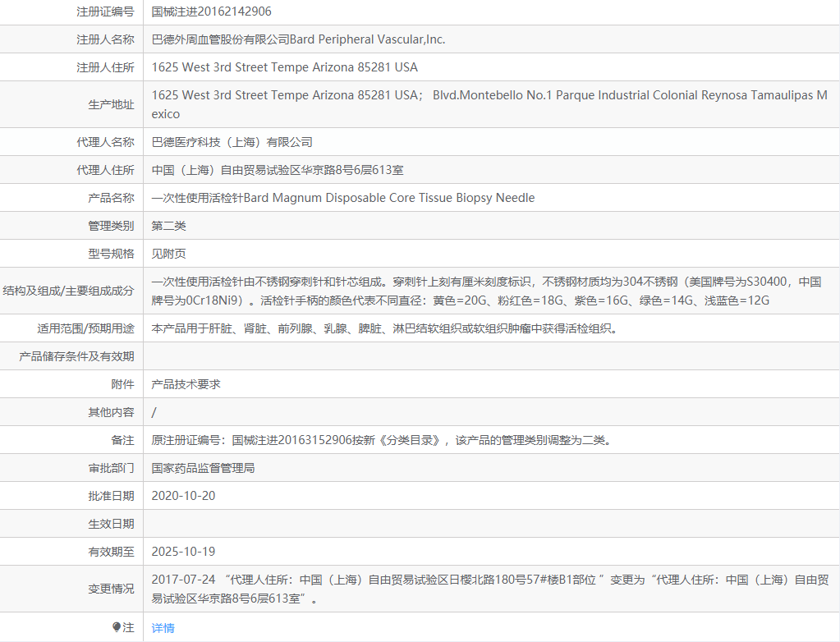Select the structure description mentioning 304不锈钢
840x642 pixels.
click(x=486, y=291)
